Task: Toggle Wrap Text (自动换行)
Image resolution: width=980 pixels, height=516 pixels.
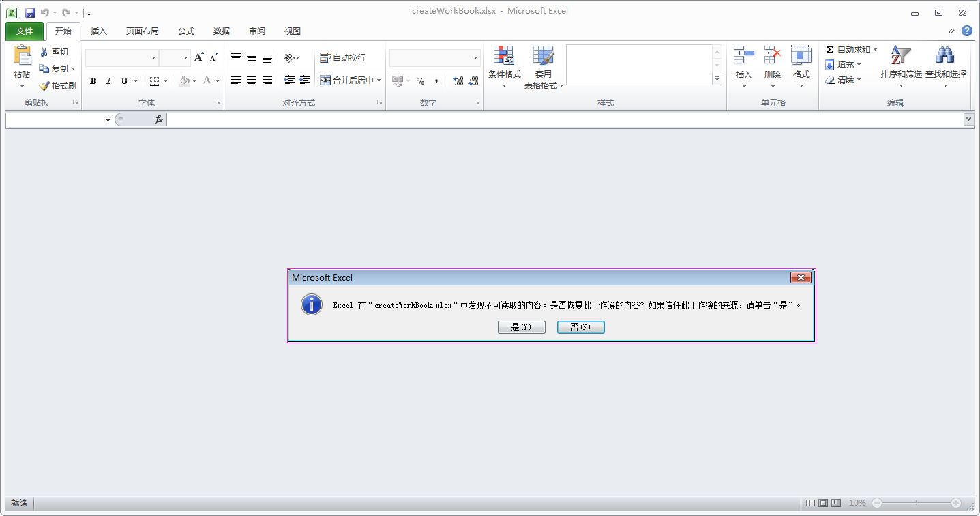Action: click(342, 57)
